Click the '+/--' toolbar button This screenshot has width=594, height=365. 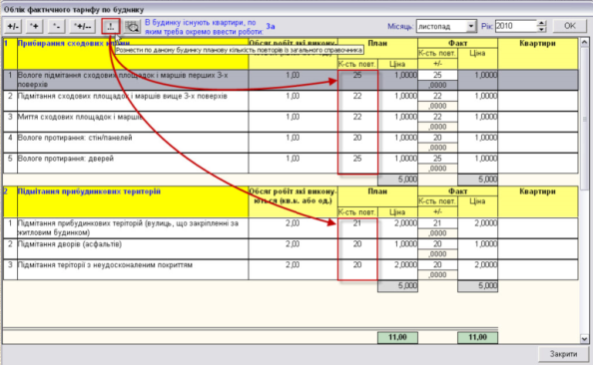click(82, 27)
